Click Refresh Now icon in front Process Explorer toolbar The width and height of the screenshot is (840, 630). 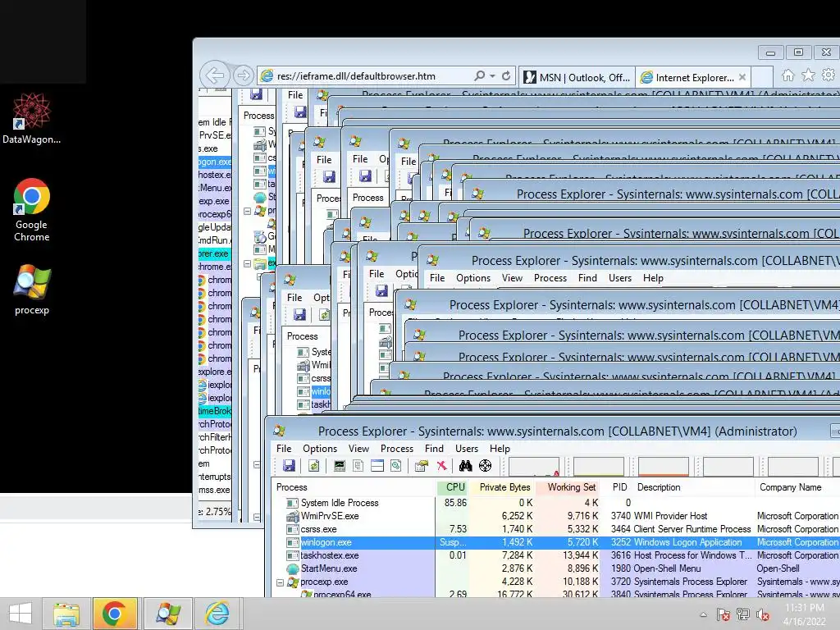[x=314, y=466]
